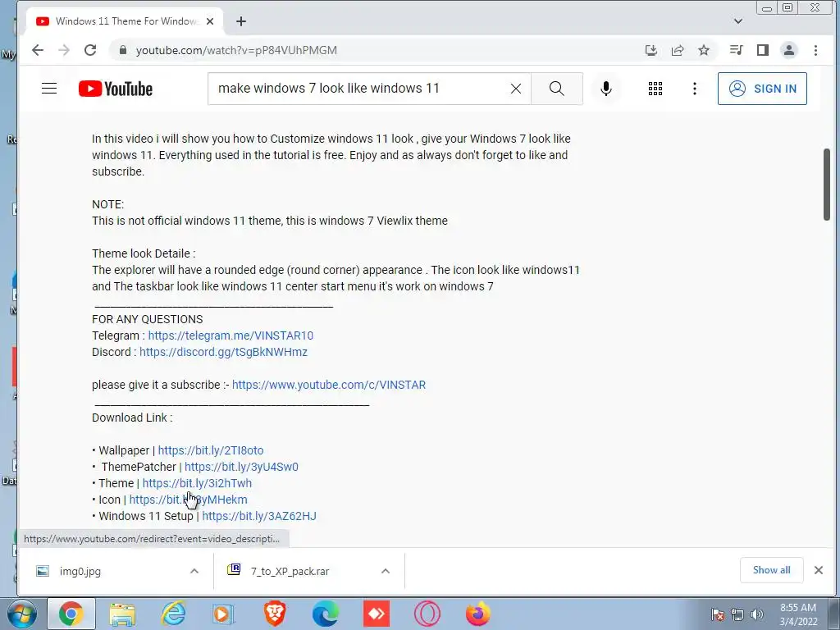The image size is (840, 630).
Task: Launch Brave browser from taskbar
Action: click(275, 614)
